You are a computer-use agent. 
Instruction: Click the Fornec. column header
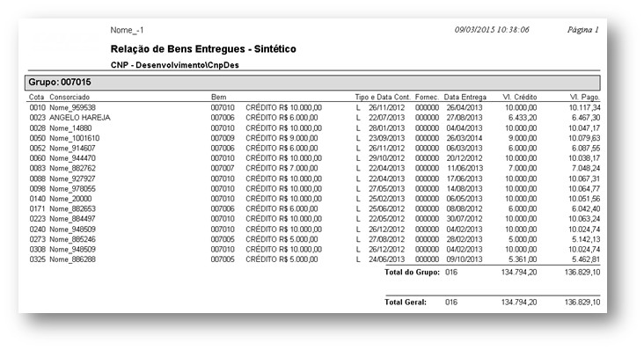point(427,98)
